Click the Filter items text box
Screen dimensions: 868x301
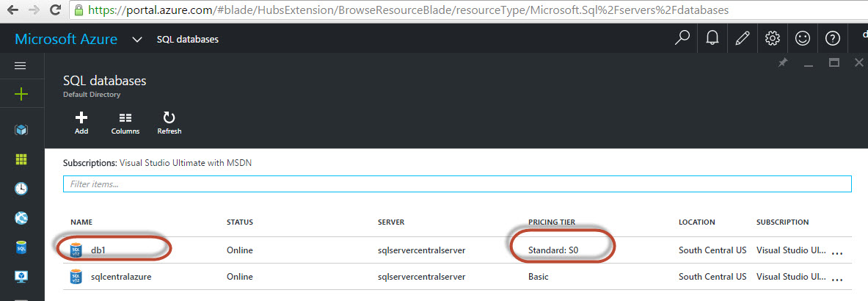pyautogui.click(x=457, y=184)
